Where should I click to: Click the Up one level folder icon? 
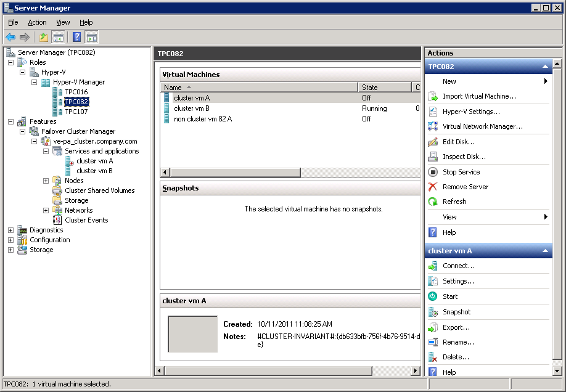click(x=44, y=37)
